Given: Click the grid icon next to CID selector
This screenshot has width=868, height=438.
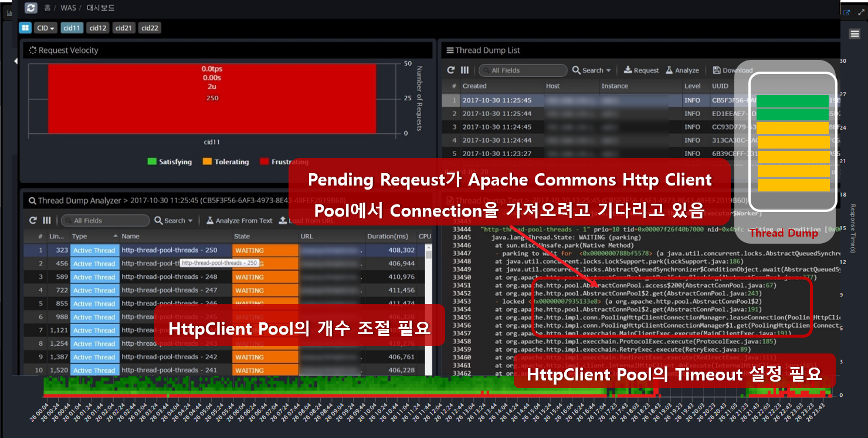Looking at the screenshot, I should [x=24, y=28].
